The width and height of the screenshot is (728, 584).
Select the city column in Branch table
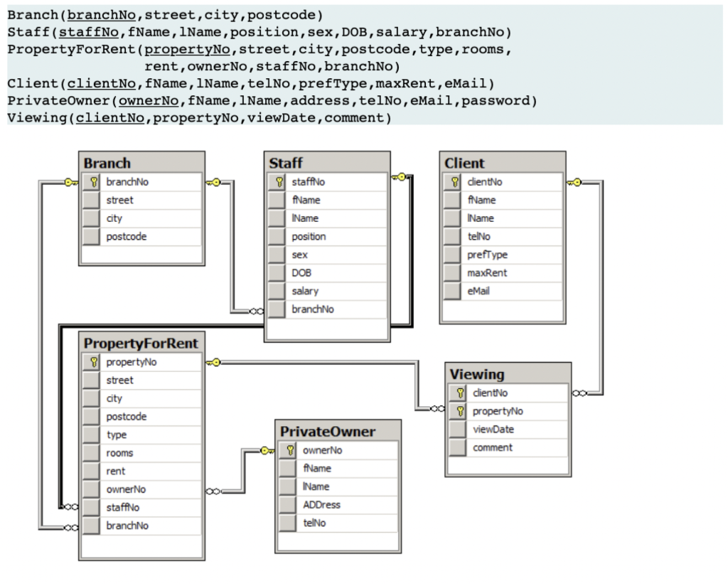click(x=141, y=218)
